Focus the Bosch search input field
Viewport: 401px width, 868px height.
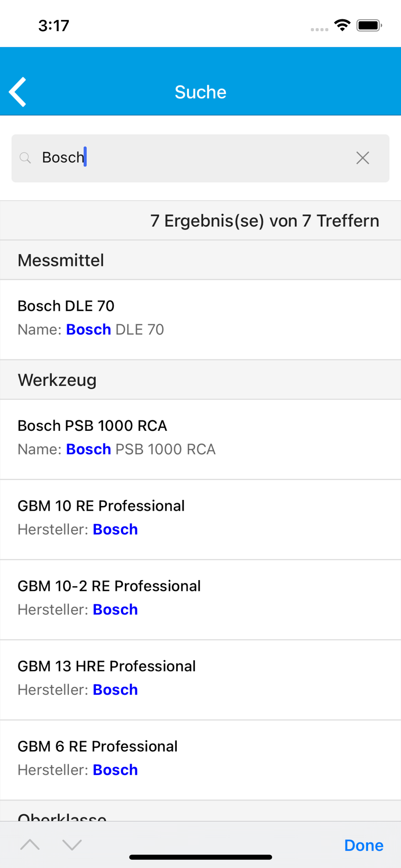click(x=200, y=158)
